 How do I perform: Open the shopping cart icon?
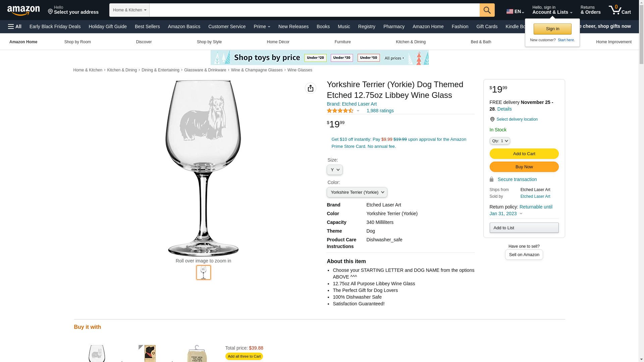click(x=620, y=10)
